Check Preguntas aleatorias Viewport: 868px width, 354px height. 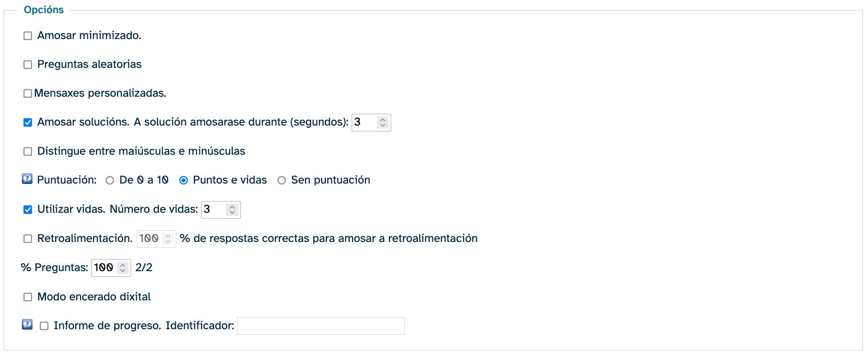pos(27,64)
